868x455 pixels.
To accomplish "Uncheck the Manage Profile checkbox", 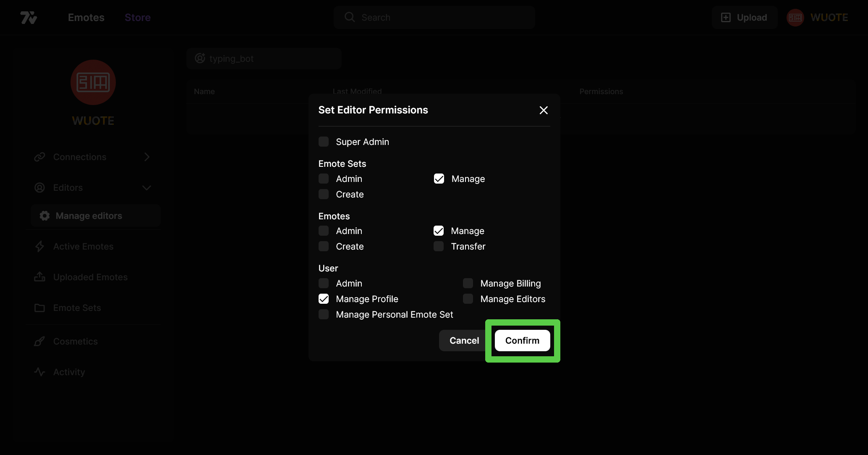I will click(x=324, y=299).
